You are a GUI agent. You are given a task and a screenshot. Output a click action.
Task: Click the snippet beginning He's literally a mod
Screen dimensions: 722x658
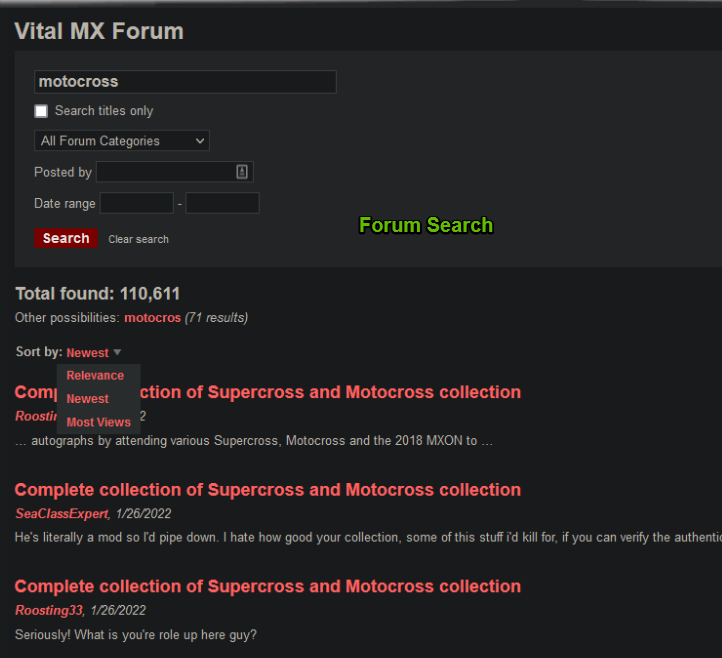[368, 537]
